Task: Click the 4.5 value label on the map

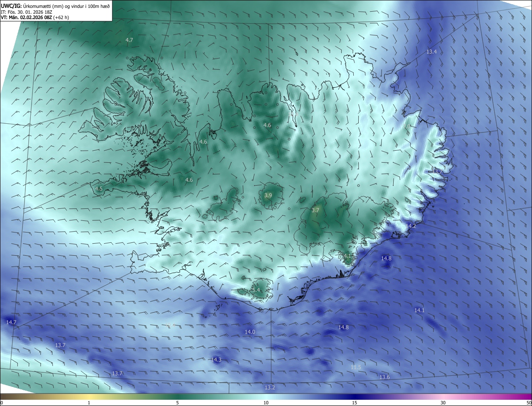Action: point(99,188)
